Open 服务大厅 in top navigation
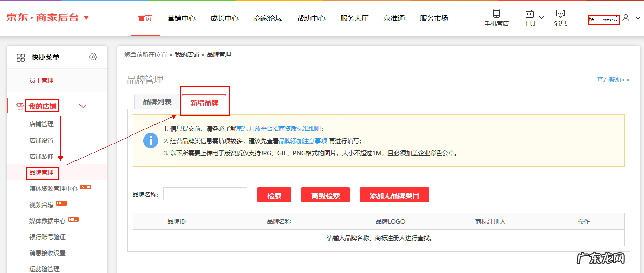Viewport: 644px width, 273px height. point(354,18)
